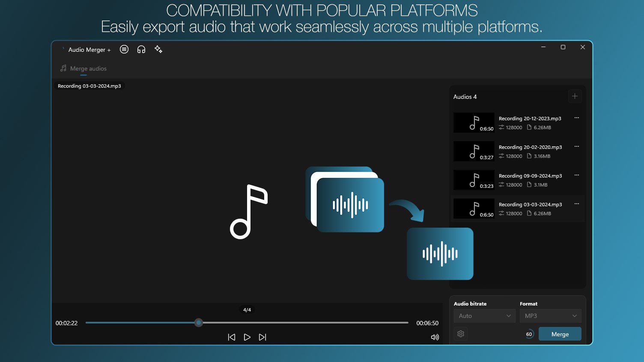Open more options for Recording 20-02-2020.mp3
The image size is (644, 362).
click(577, 146)
